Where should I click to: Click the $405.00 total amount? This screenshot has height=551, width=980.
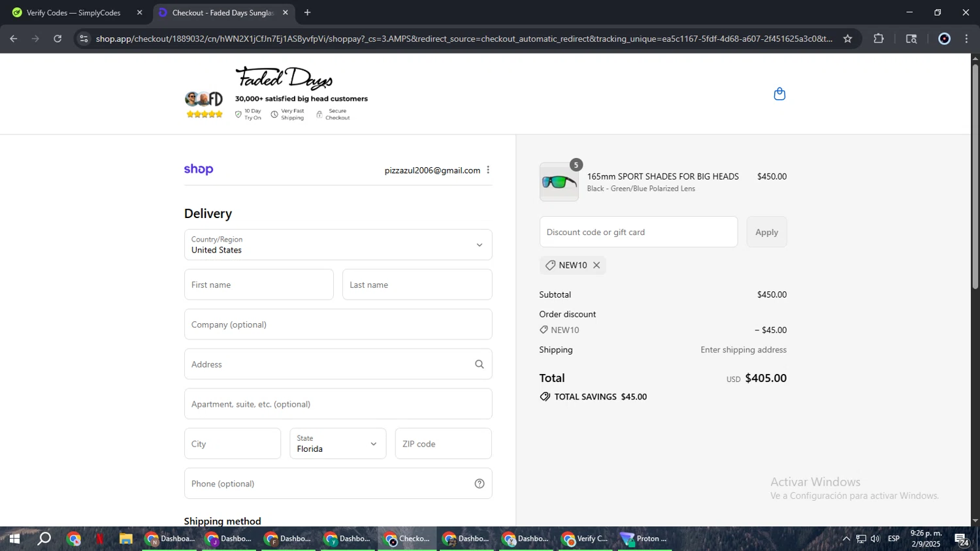[x=766, y=378]
